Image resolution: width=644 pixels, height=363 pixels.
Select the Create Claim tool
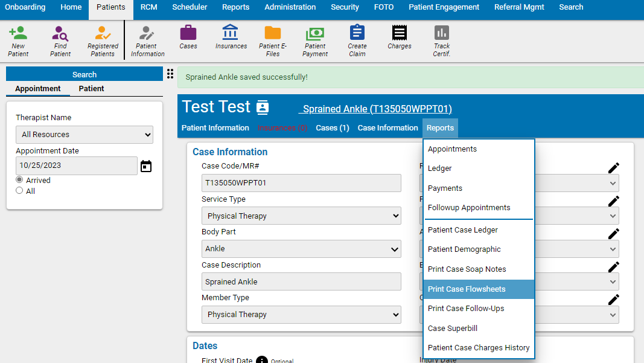[x=357, y=40]
